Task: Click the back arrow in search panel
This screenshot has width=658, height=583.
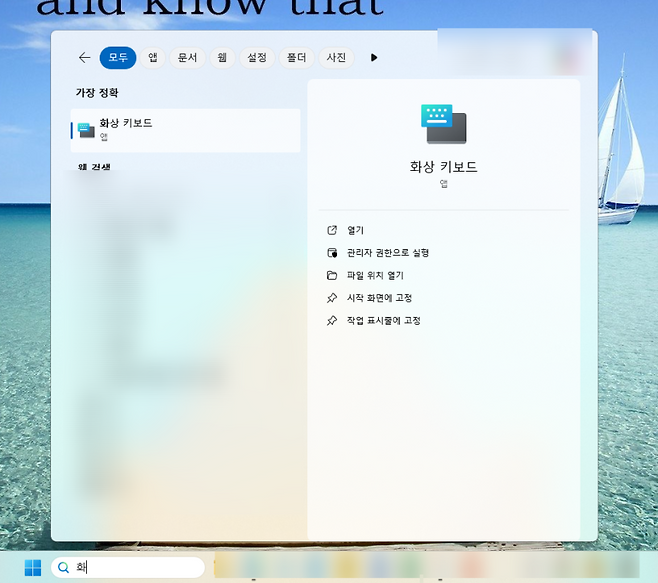Action: click(x=84, y=58)
